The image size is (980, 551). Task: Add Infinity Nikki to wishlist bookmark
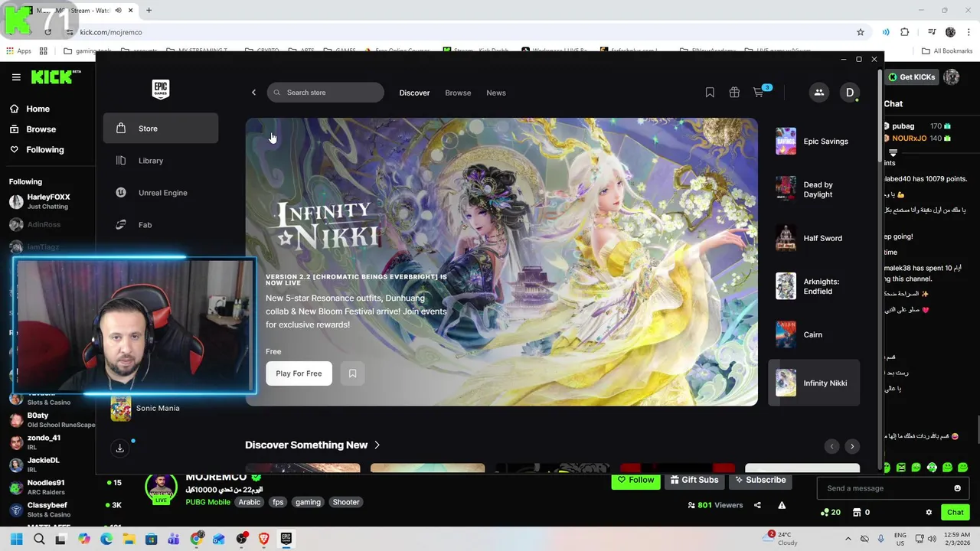352,373
